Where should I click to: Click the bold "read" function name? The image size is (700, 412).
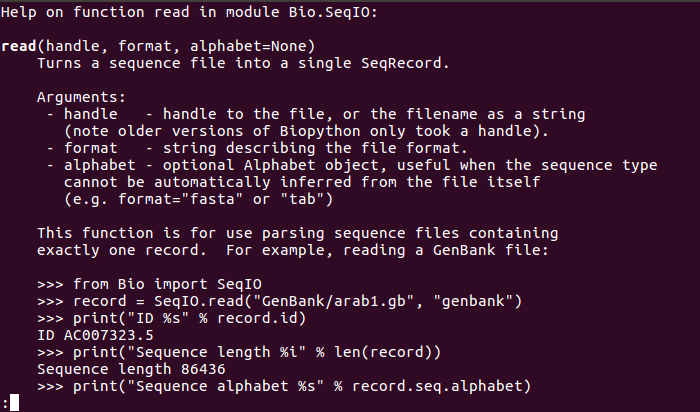click(x=20, y=46)
